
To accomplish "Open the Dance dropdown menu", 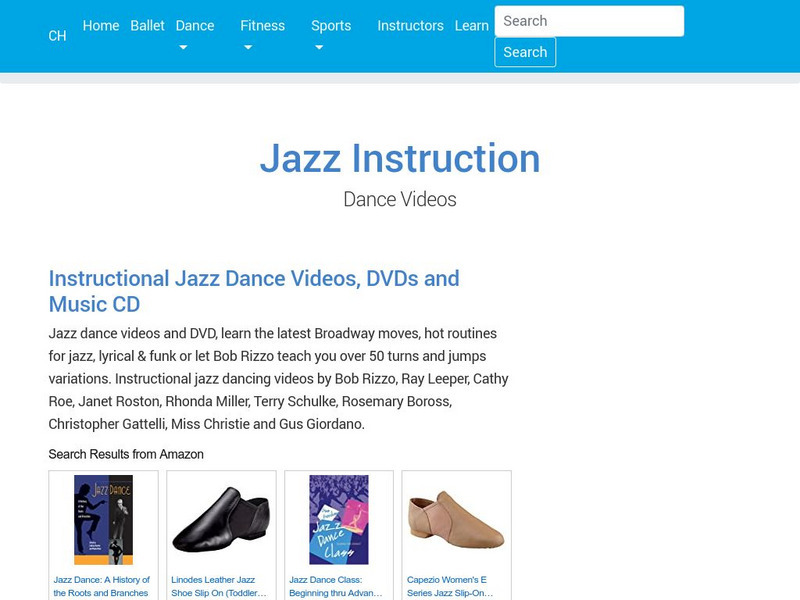I will click(x=194, y=26).
